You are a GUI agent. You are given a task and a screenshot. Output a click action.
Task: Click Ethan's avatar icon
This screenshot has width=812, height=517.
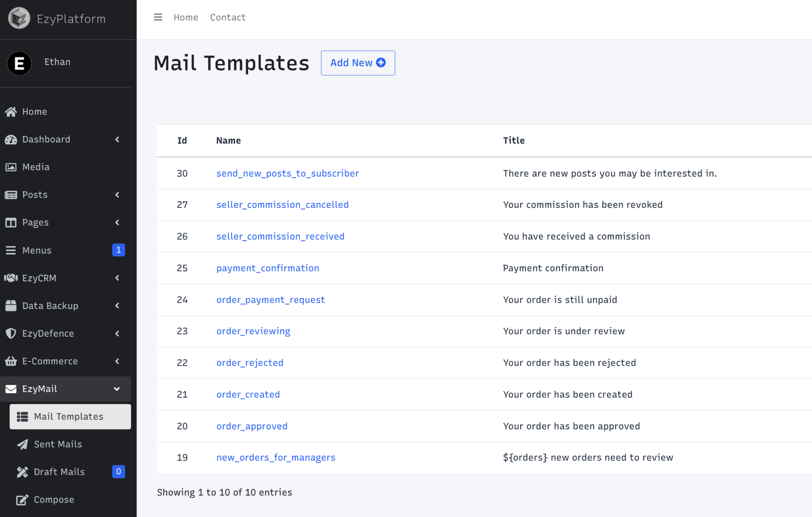(x=19, y=63)
